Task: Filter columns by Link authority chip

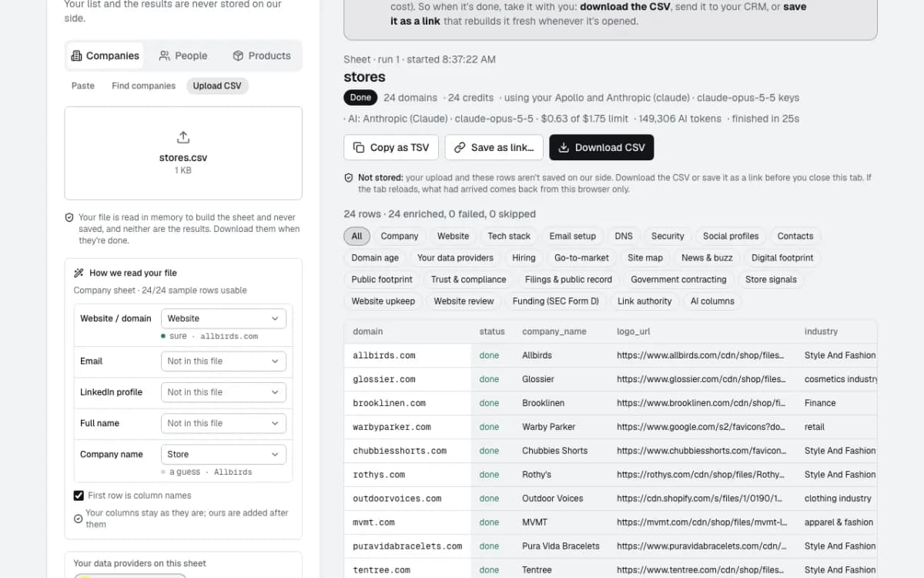Action: pyautogui.click(x=644, y=301)
